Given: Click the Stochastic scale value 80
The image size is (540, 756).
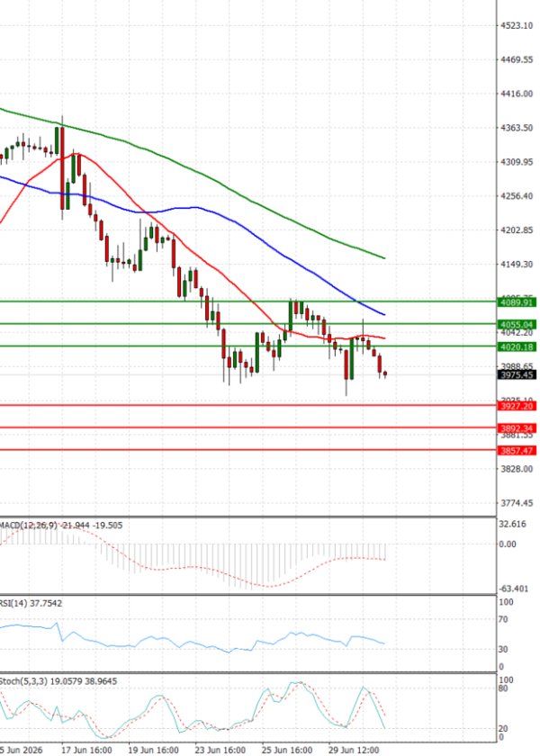Looking at the screenshot, I should pyautogui.click(x=503, y=688).
